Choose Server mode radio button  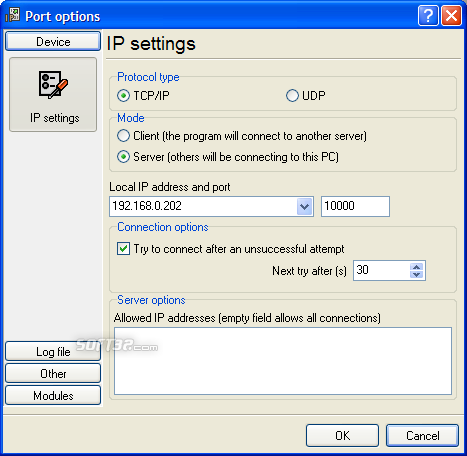tap(123, 157)
